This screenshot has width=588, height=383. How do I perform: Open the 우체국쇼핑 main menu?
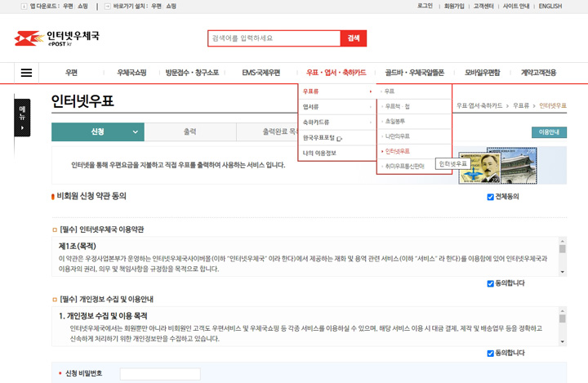click(131, 73)
